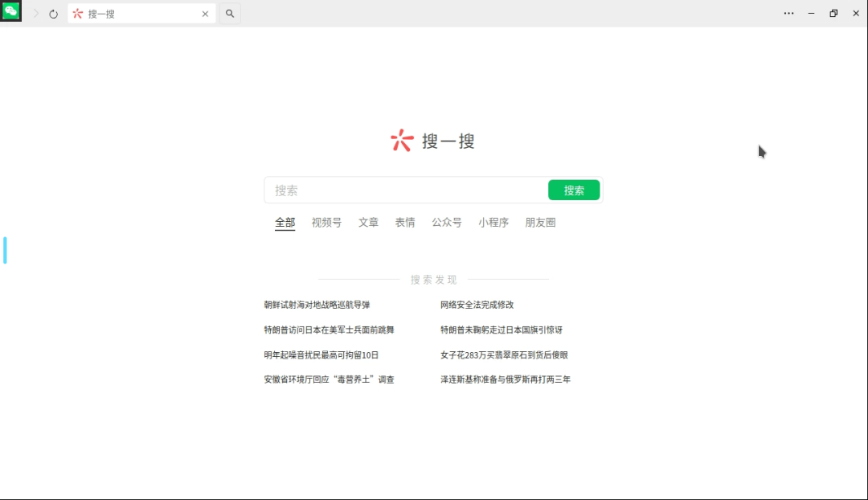Click the search icon next to the address bar

pos(230,13)
